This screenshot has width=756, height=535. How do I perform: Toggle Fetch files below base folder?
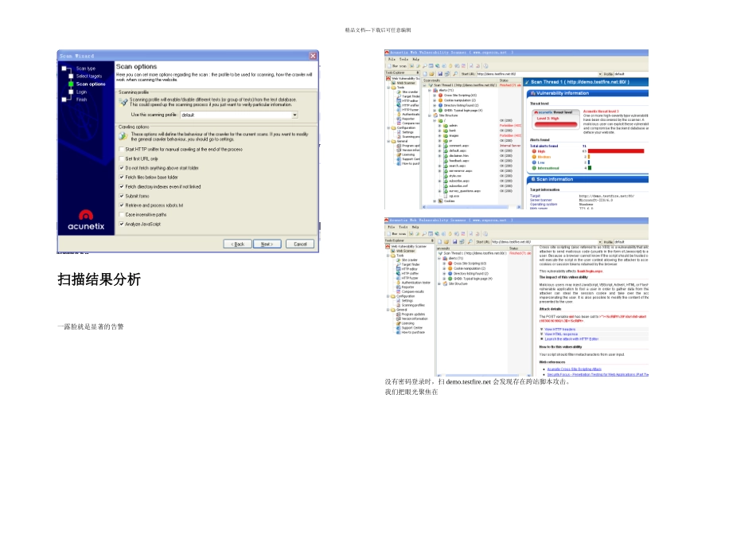pyautogui.click(x=122, y=177)
